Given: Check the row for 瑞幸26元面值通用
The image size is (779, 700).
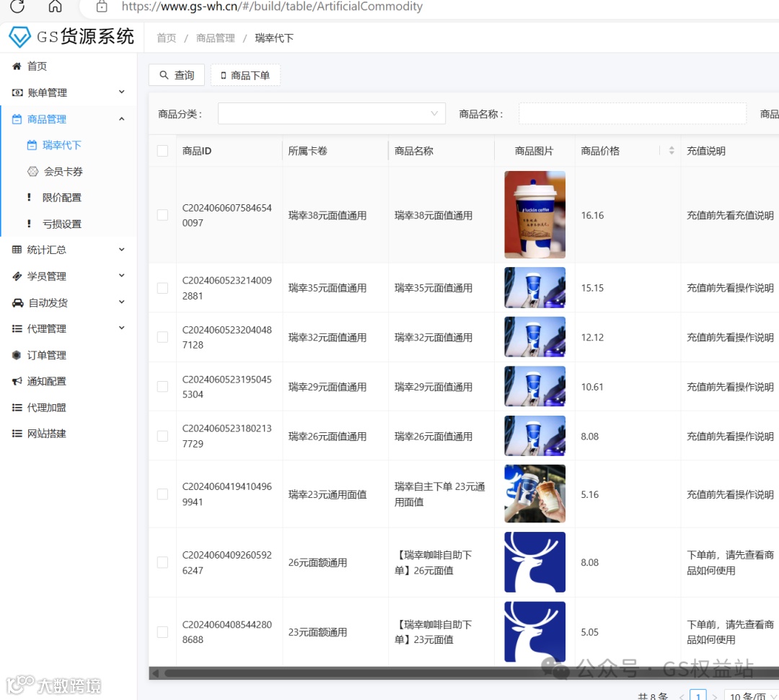Looking at the screenshot, I should [x=162, y=436].
